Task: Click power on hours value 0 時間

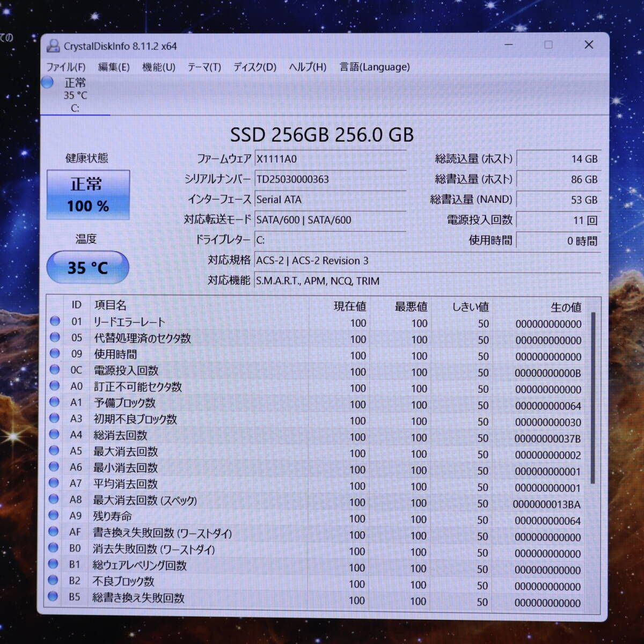Action: [x=558, y=240]
